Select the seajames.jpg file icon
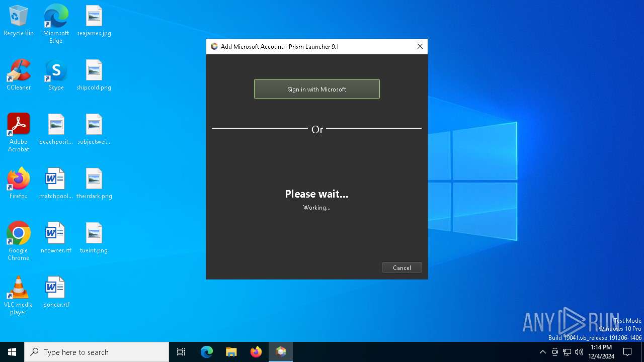This screenshot has width=644, height=362. tap(94, 21)
